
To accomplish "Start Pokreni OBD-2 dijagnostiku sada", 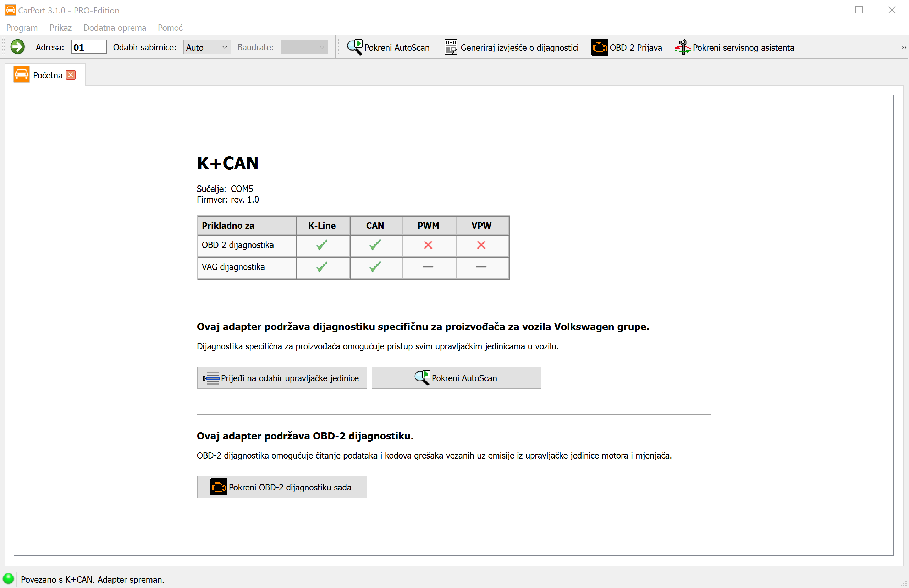I will click(x=282, y=487).
